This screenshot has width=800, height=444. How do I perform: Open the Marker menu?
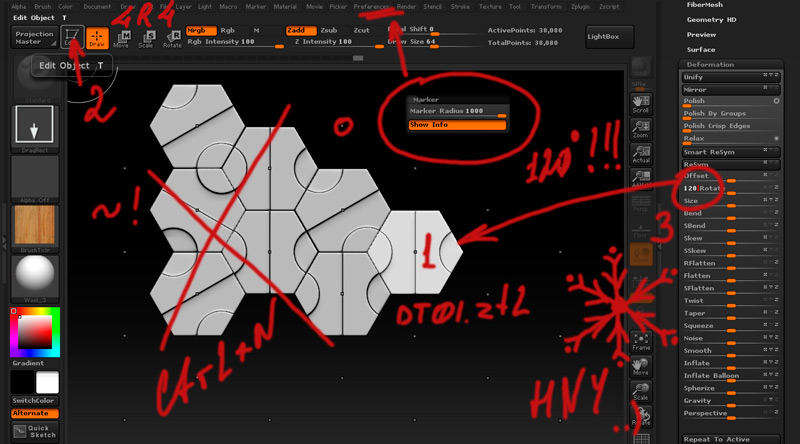coord(256,7)
